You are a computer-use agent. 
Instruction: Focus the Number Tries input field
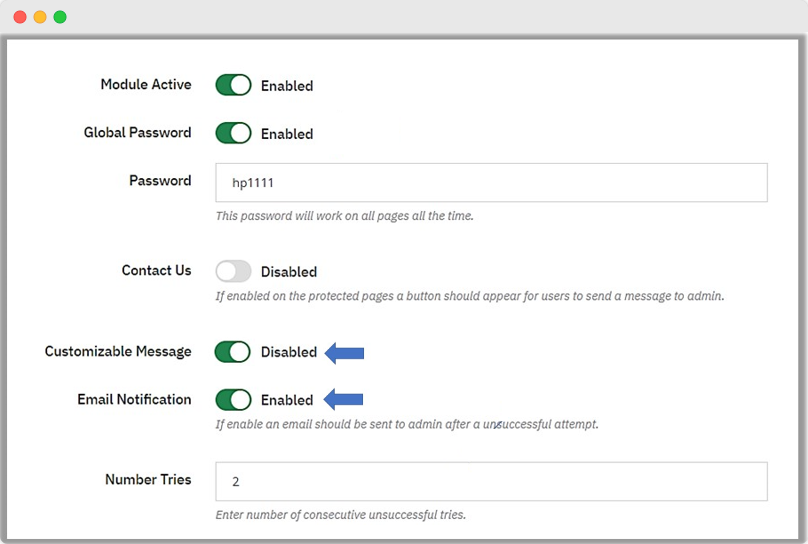(491, 481)
